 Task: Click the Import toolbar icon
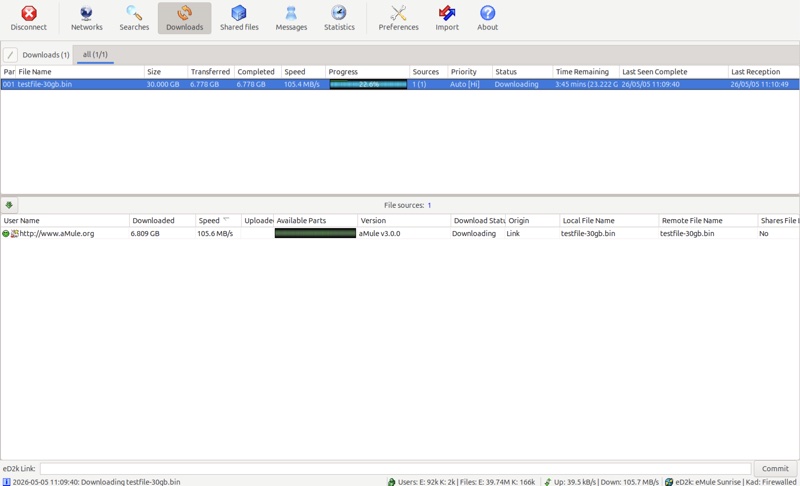(447, 18)
